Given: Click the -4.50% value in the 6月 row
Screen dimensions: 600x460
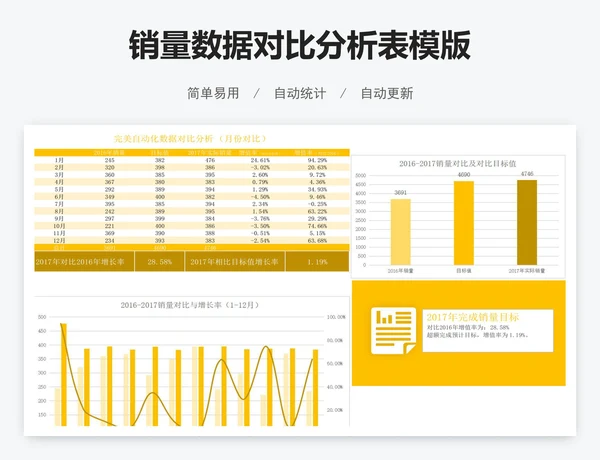Looking at the screenshot, I should pos(260,197).
